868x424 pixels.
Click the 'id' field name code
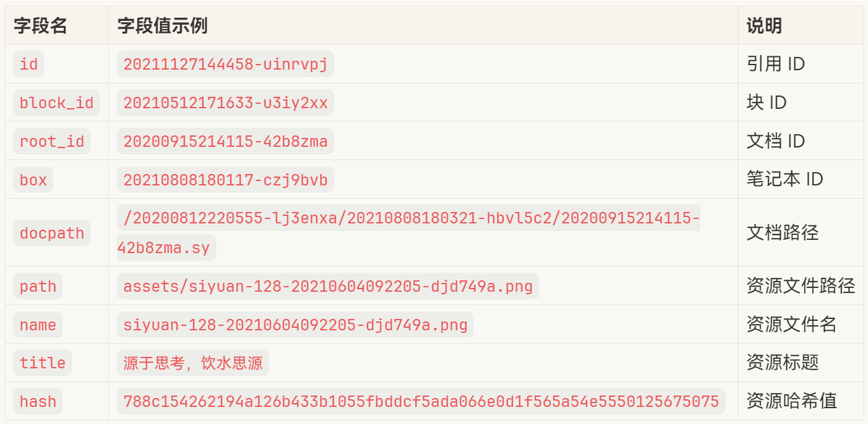point(29,64)
